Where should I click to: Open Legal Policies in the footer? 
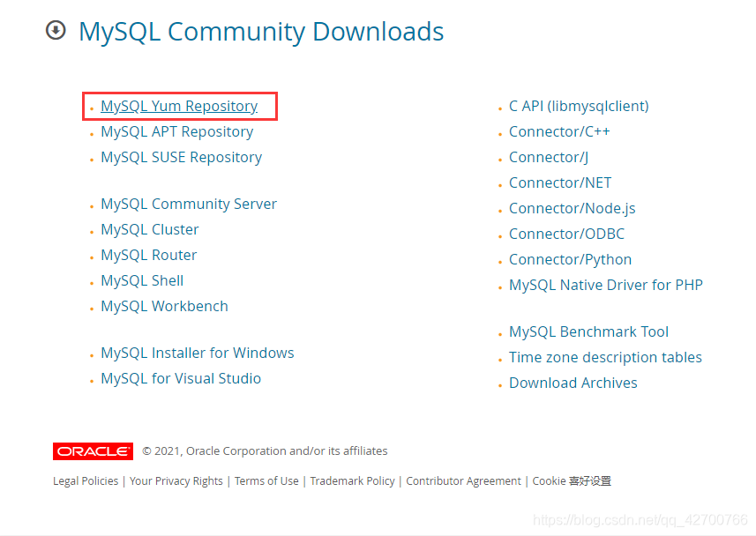86,481
